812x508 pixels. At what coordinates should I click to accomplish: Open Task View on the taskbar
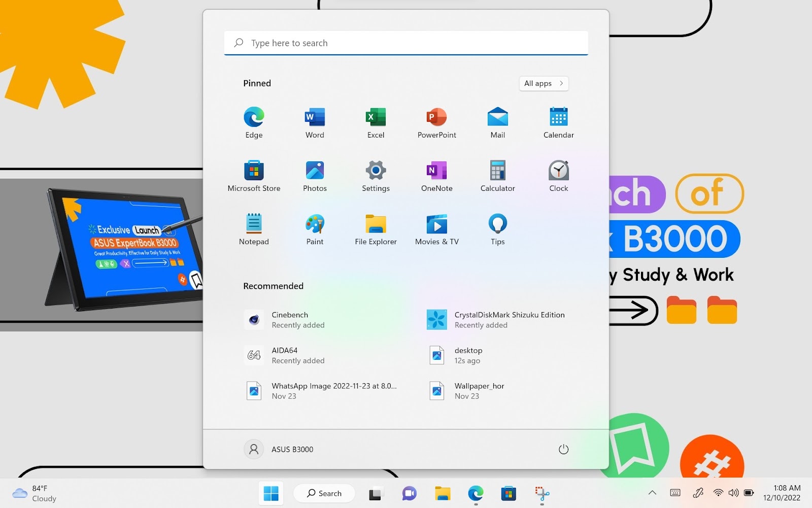pyautogui.click(x=376, y=493)
